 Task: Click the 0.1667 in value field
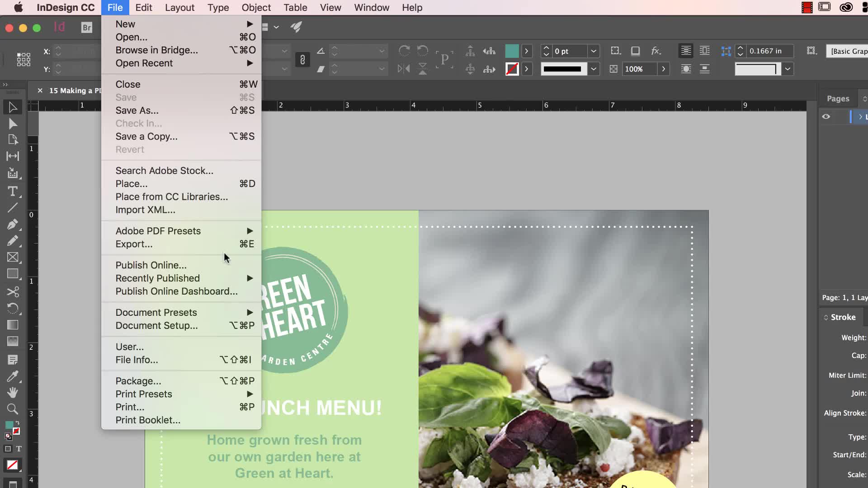(770, 51)
